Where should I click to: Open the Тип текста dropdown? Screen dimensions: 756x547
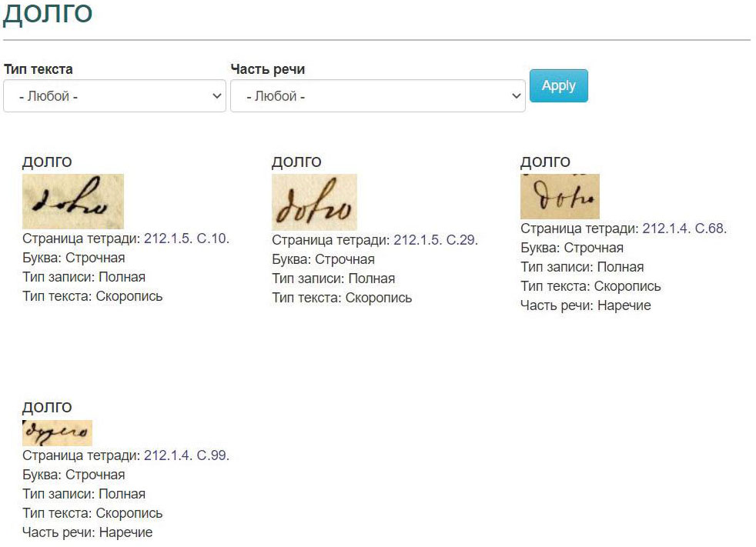click(x=115, y=97)
